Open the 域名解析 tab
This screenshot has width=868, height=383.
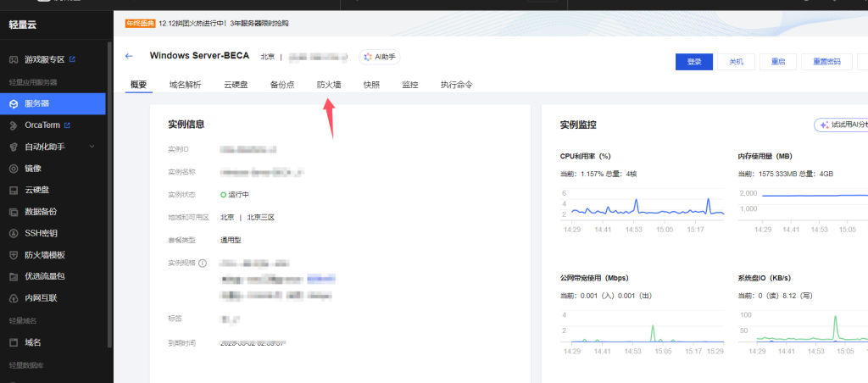pyautogui.click(x=185, y=85)
